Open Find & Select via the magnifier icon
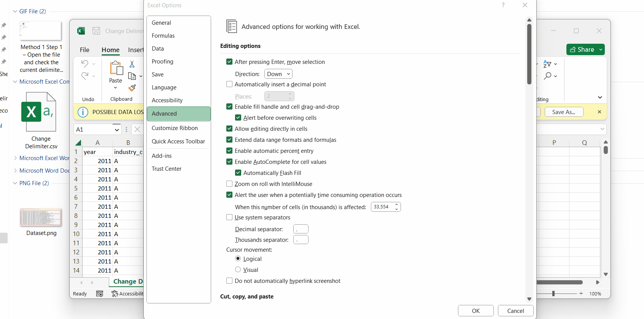644x319 pixels. 548,76
